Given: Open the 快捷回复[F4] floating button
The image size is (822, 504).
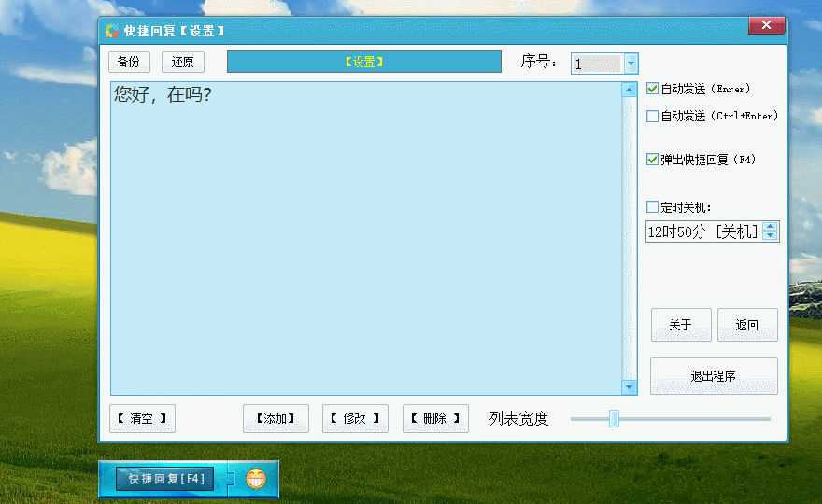Looking at the screenshot, I should (x=164, y=479).
